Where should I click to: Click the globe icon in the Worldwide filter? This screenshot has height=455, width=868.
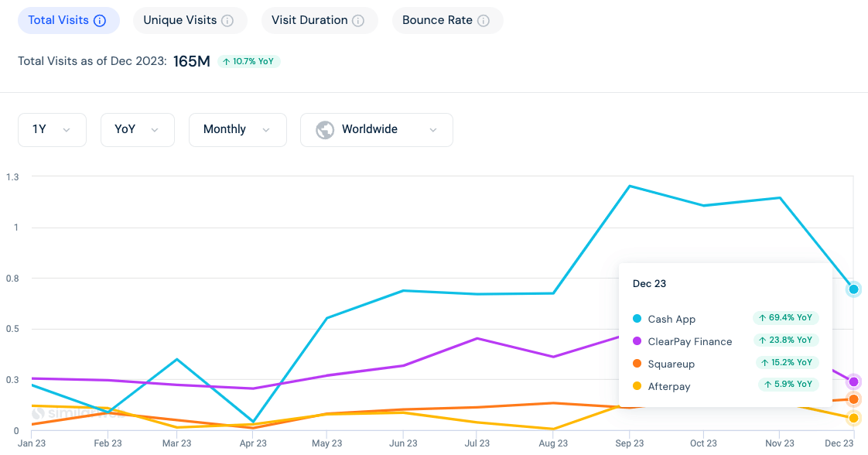click(x=324, y=129)
